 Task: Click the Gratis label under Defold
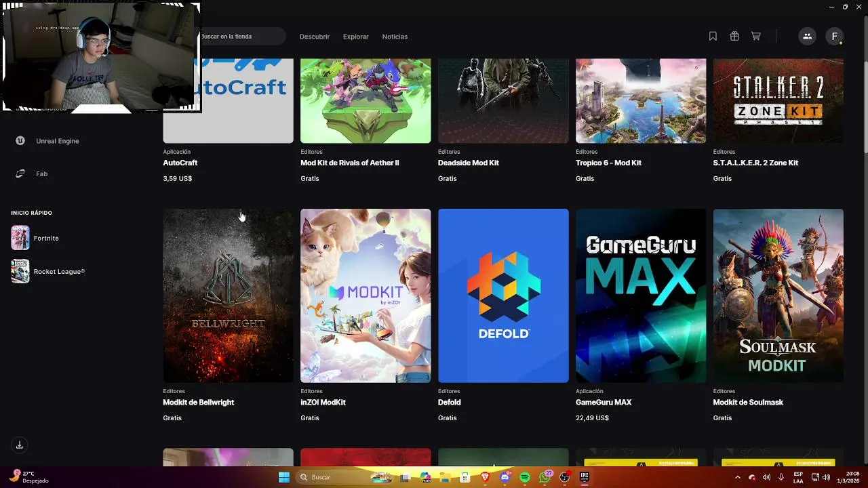pos(447,418)
